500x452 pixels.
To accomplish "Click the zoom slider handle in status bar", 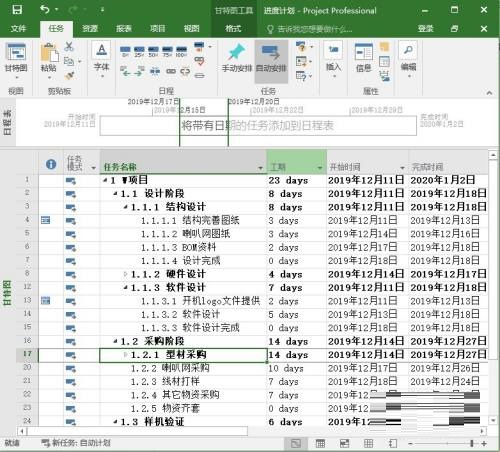I will point(472,443).
